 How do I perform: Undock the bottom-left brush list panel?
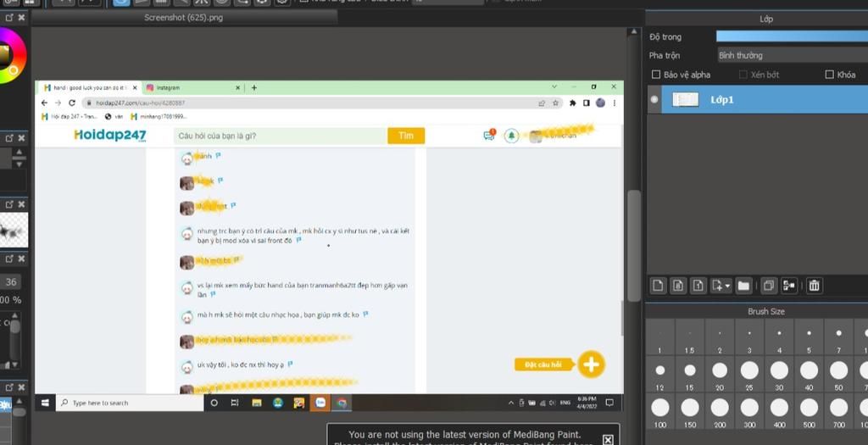click(9, 387)
